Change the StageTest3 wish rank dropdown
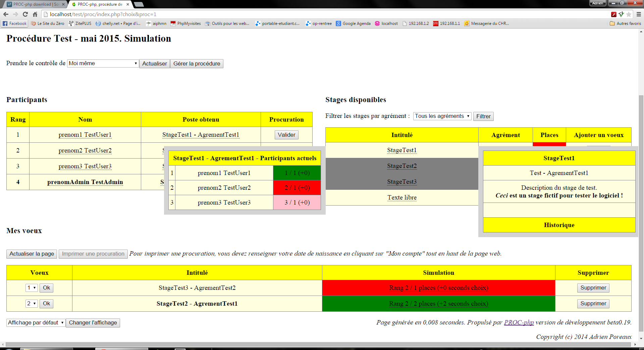Viewport: 644px width, 350px height. [31, 288]
